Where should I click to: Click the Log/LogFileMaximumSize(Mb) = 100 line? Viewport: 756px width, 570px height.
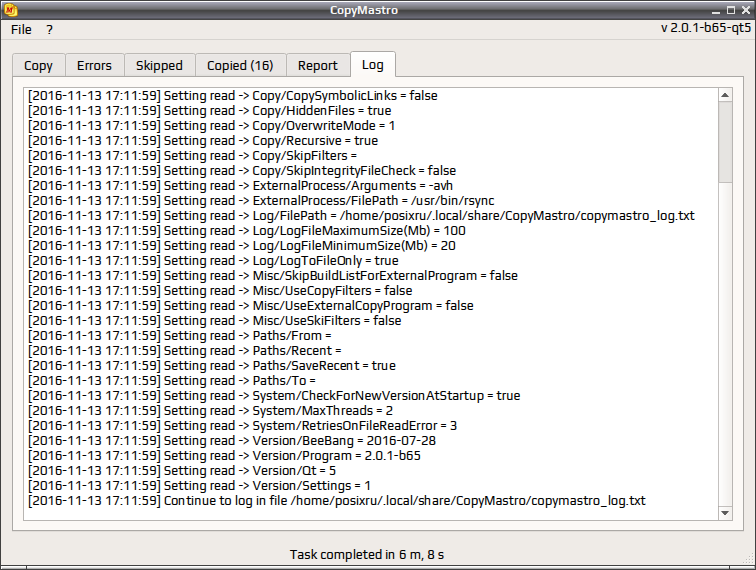[247, 230]
